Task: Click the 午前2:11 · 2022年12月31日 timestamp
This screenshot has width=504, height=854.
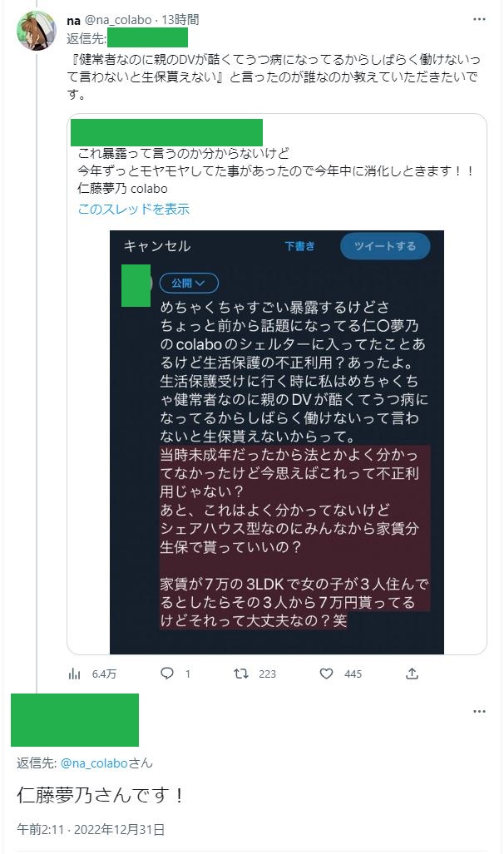Action: click(91, 829)
